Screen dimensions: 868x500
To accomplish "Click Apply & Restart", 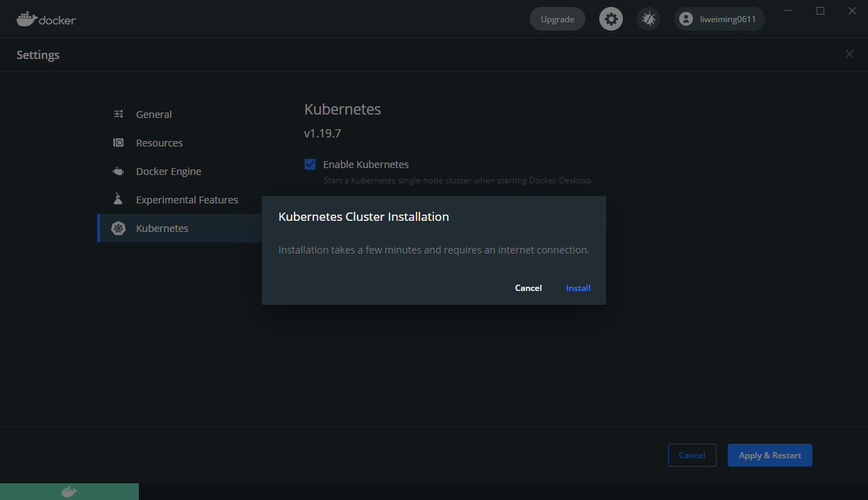I will [x=769, y=456].
